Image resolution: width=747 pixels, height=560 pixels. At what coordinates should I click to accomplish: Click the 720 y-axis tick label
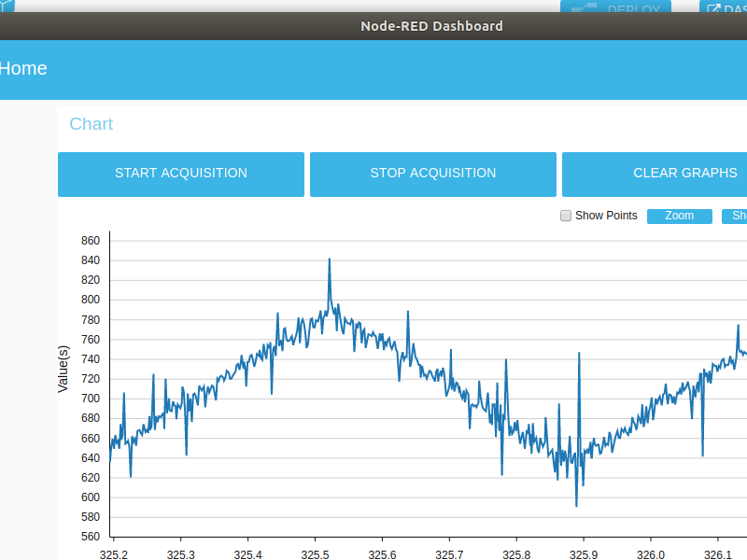click(91, 379)
